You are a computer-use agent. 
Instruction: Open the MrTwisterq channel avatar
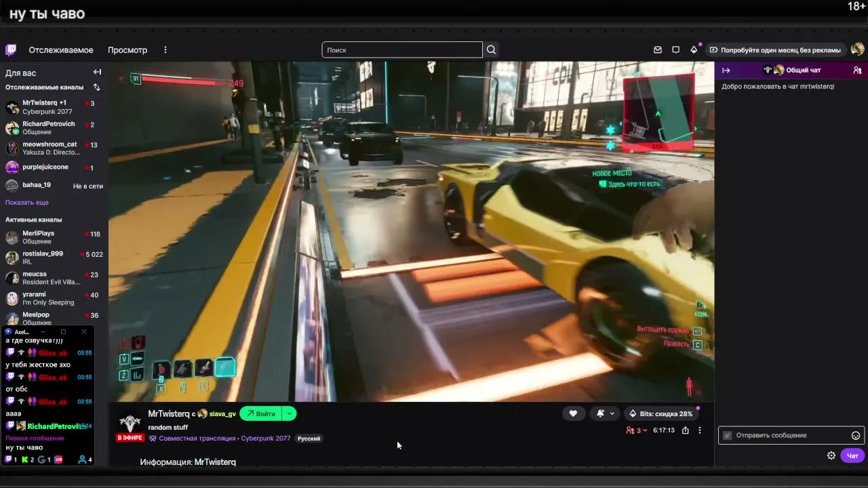[130, 422]
